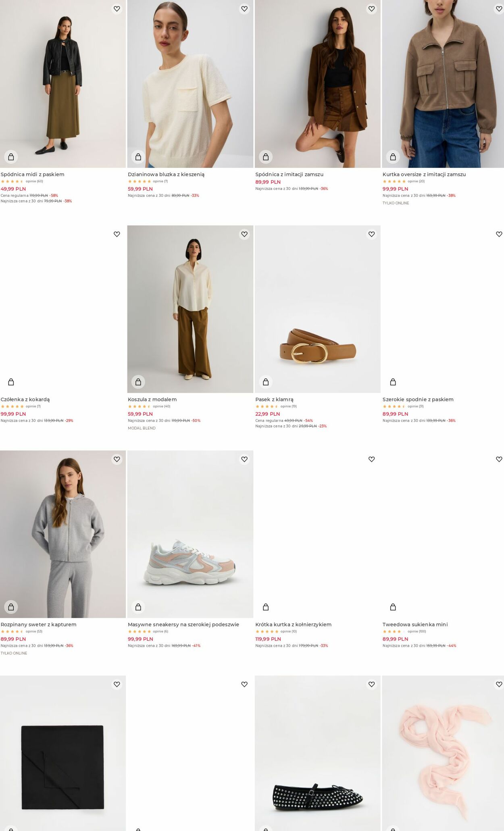
Task: Open Krótka kurtka z kołnierzykiem title
Action: pos(294,625)
